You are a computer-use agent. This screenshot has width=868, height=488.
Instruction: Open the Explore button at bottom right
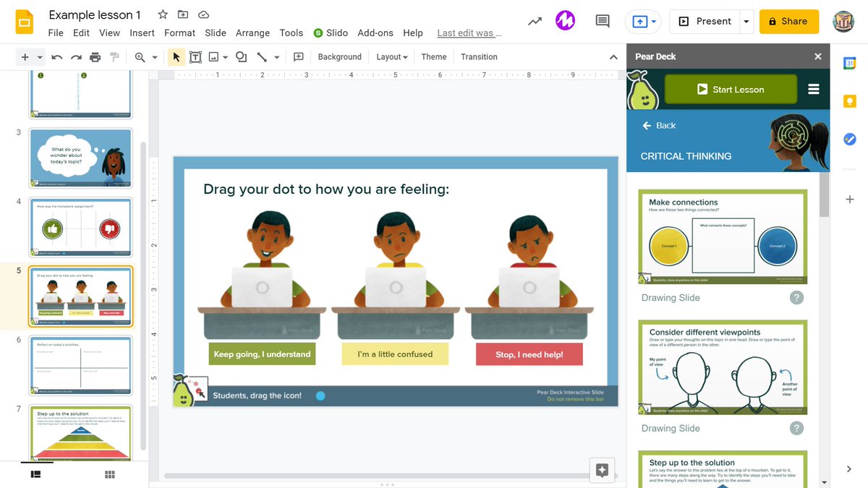coord(602,470)
